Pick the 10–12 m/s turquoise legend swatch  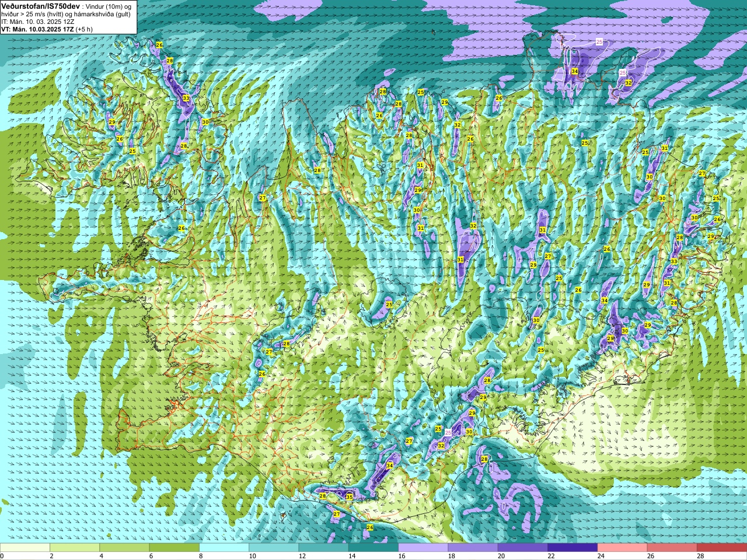click(x=274, y=548)
